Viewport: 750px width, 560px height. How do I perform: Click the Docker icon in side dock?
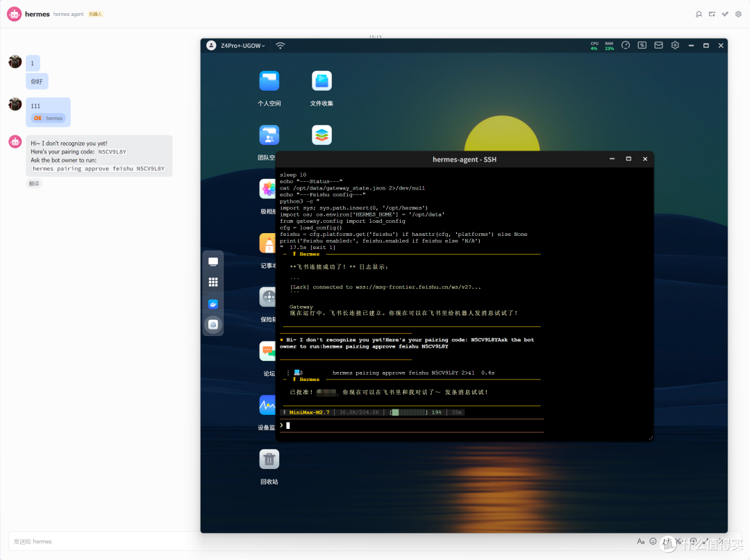213,304
